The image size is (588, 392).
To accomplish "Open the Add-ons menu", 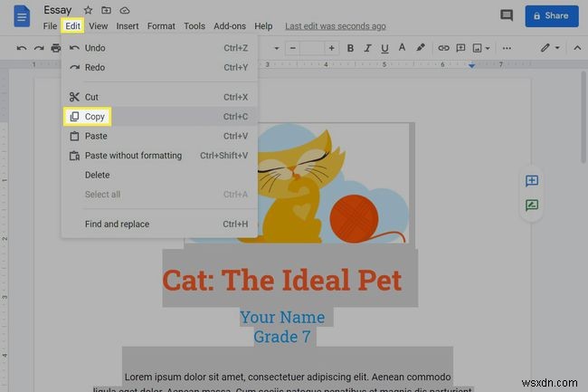I will pos(230,26).
